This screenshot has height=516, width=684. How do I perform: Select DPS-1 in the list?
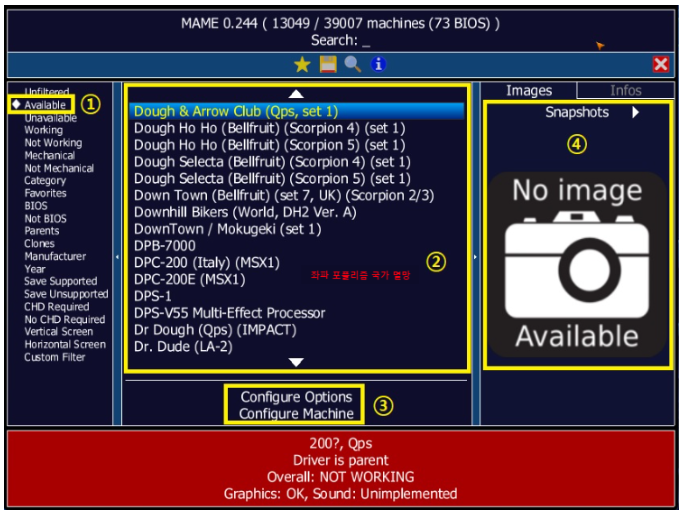click(x=296, y=296)
